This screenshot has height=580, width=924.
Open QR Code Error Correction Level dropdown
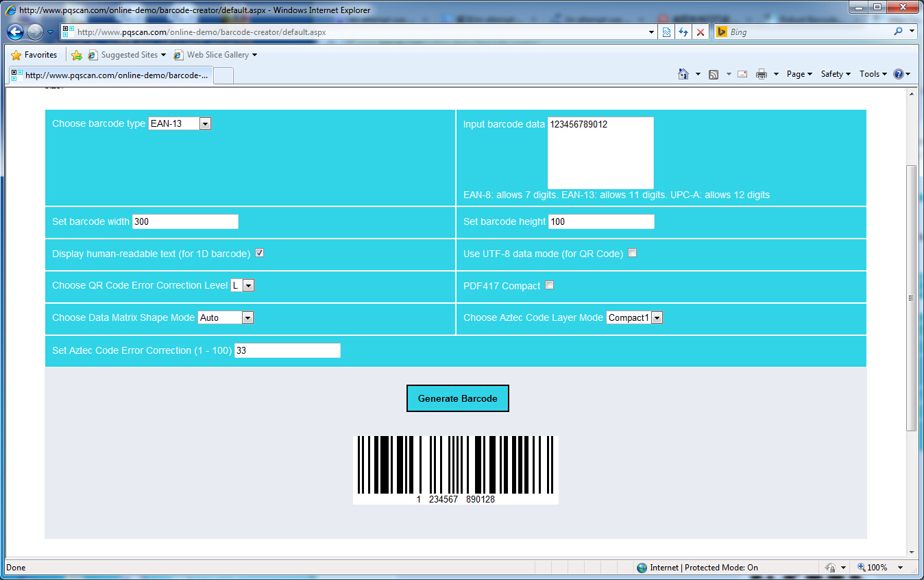pos(243,285)
